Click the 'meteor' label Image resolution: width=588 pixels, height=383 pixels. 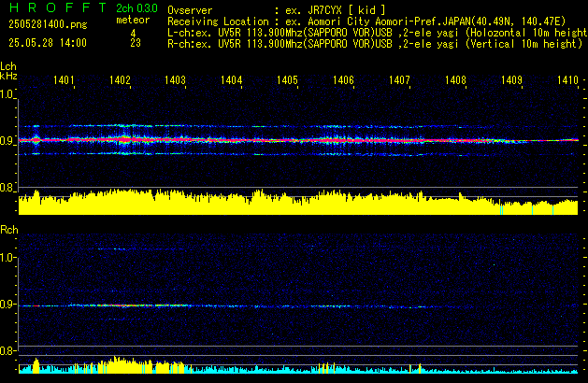pos(133,20)
